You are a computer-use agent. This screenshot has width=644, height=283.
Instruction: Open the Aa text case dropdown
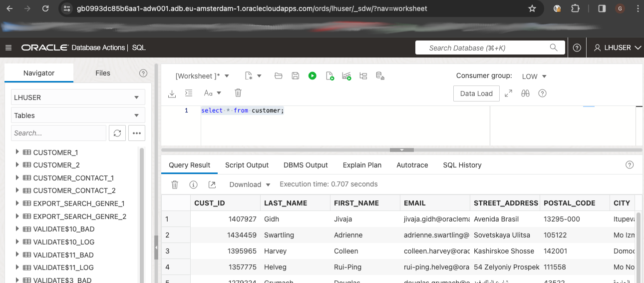[213, 93]
